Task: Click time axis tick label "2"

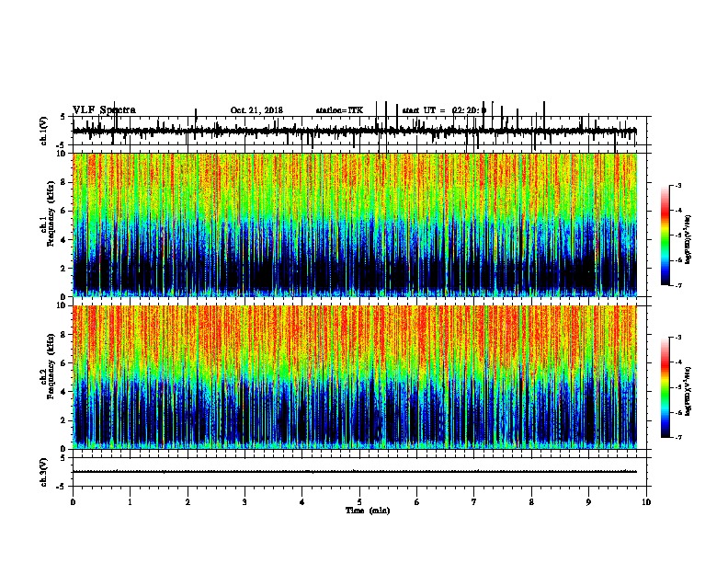Action: (188, 501)
